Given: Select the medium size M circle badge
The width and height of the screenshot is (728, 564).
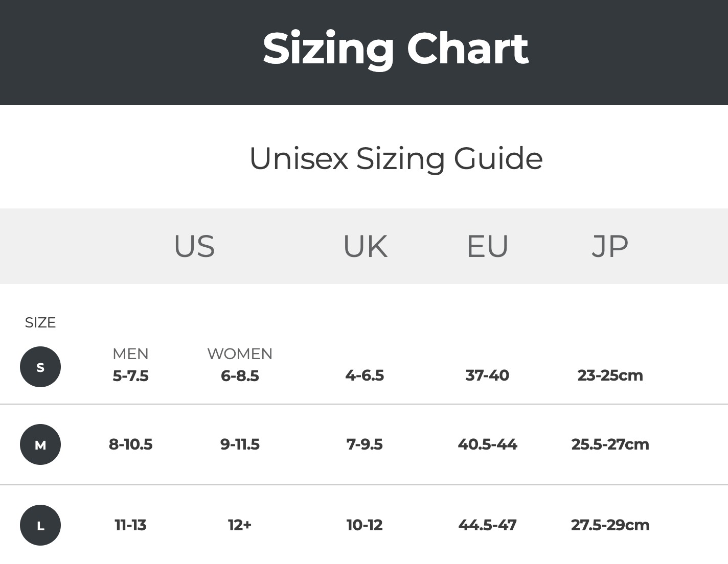Looking at the screenshot, I should (40, 444).
